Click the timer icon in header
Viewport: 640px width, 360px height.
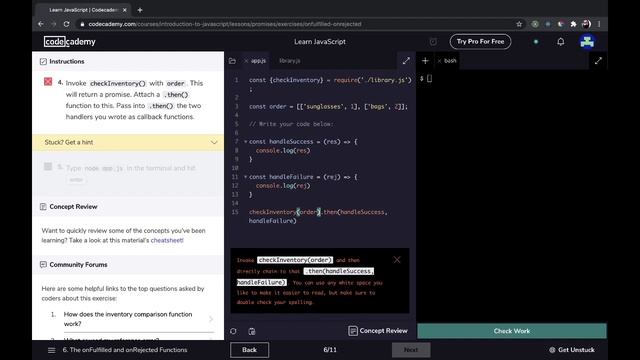click(433, 42)
